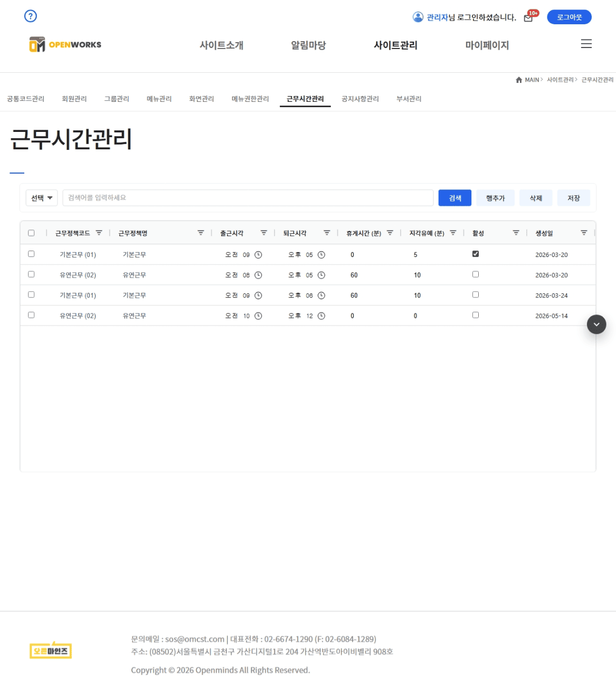
Task: Toggle the select-all header checkbox
Action: click(31, 233)
